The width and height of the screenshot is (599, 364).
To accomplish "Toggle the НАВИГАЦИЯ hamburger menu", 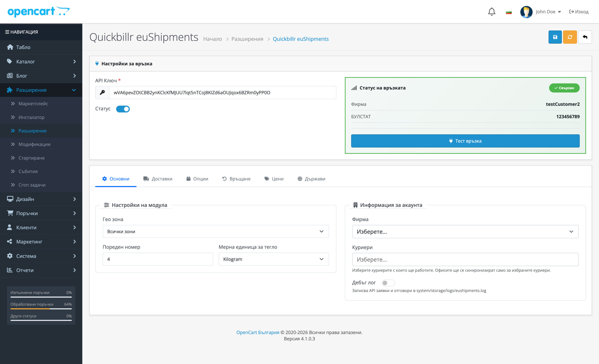I will point(7,32).
